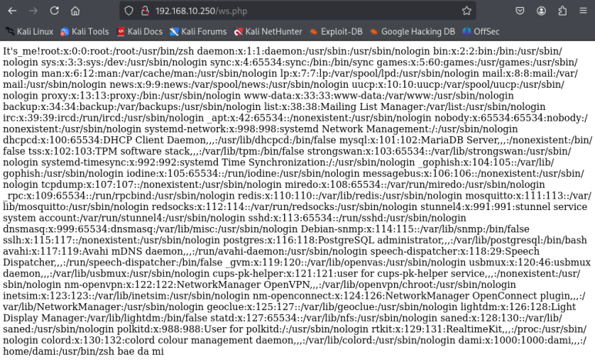
Task: Open the Google Hacking DB bookmark
Action: coord(413,32)
